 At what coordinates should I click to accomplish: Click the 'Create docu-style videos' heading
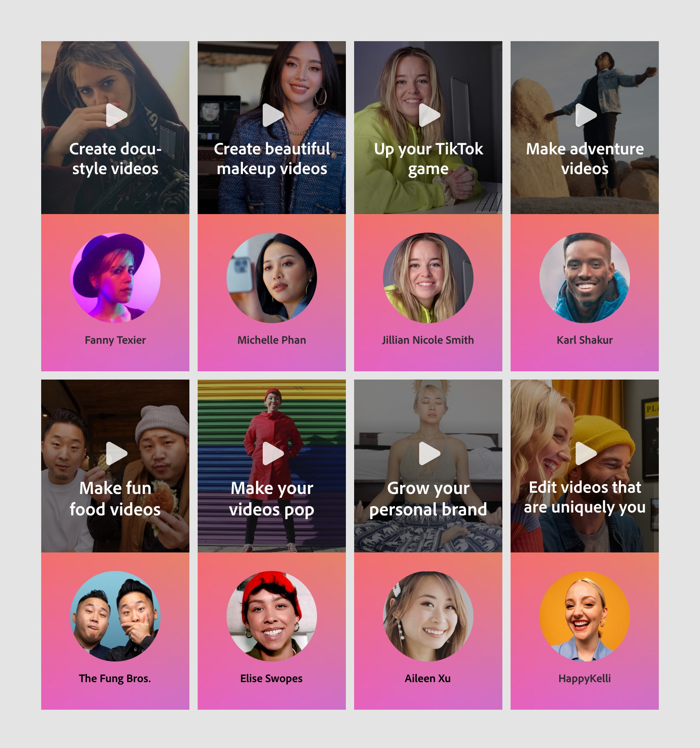pos(115,158)
